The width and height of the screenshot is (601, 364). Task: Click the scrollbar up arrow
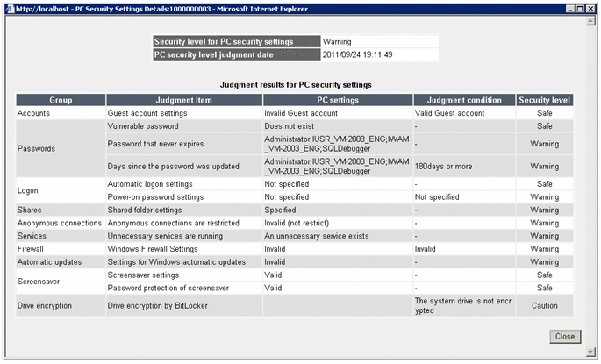pos(590,21)
